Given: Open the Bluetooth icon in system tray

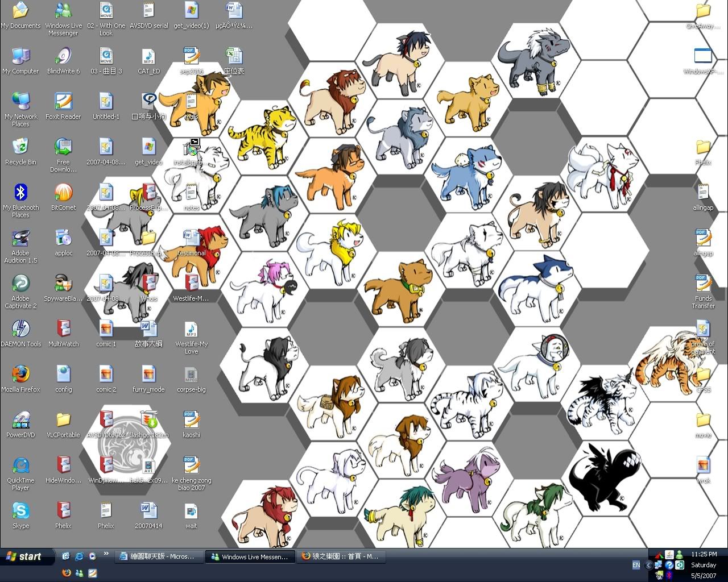Looking at the screenshot, I should pos(669,576).
